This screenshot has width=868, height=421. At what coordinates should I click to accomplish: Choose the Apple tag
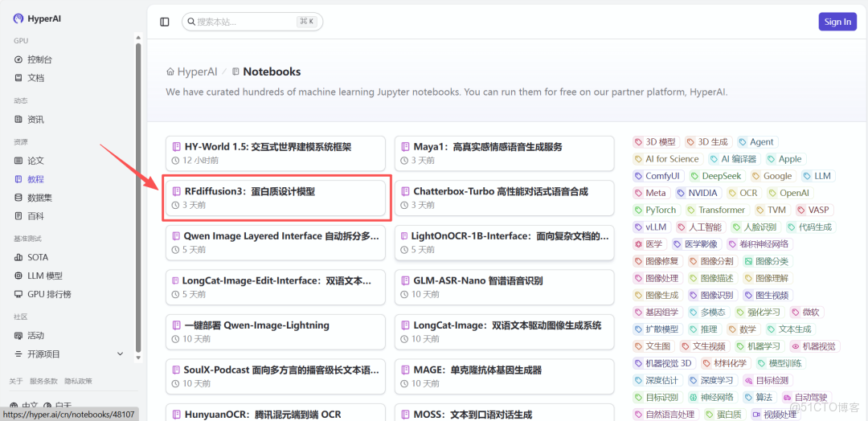point(785,159)
